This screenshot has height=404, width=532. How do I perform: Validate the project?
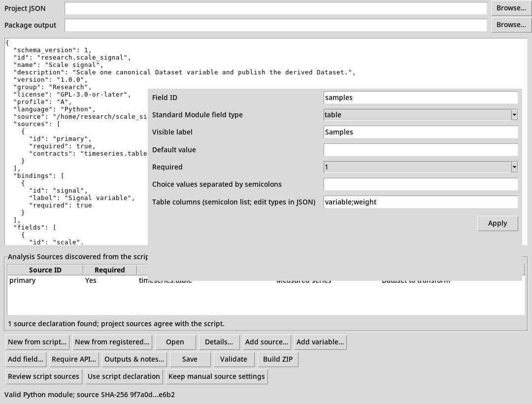click(x=233, y=360)
